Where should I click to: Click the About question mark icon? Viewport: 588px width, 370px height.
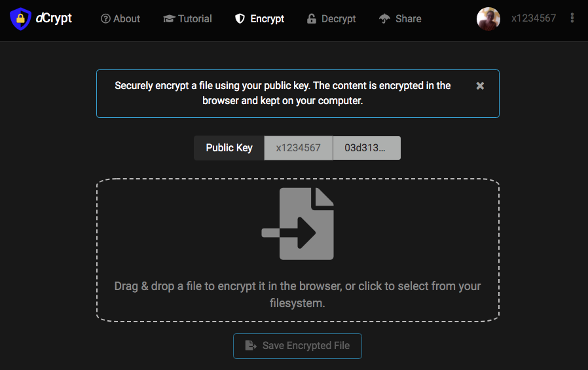[106, 19]
